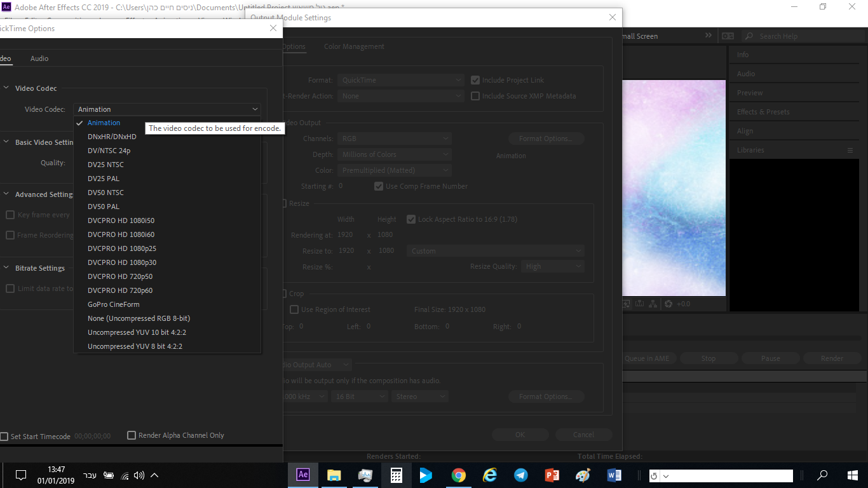Switch to the Color Management tab
This screenshot has height=488, width=868.
pos(354,46)
